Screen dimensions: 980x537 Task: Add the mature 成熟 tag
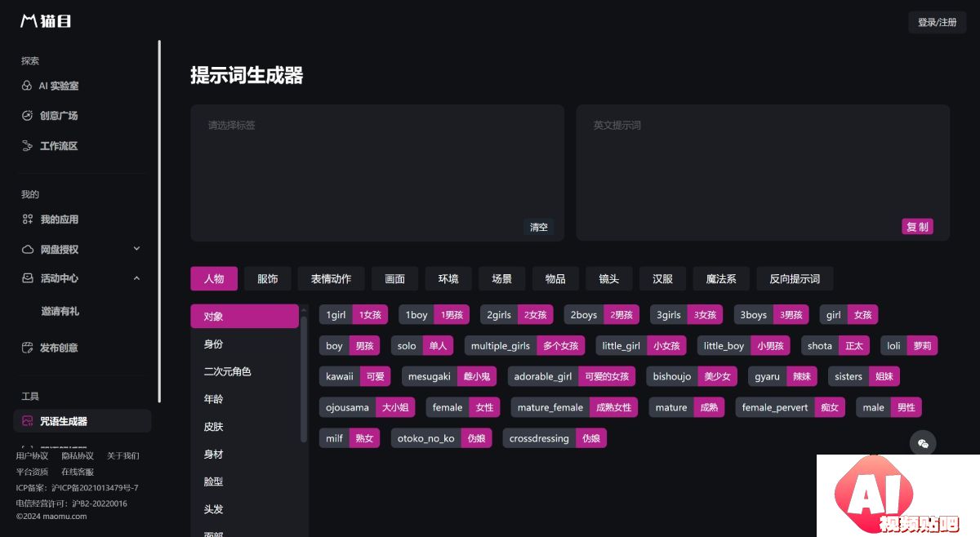point(686,407)
